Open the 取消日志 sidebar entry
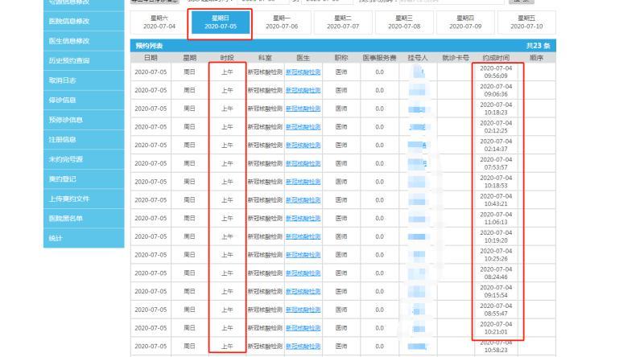The height and width of the screenshot is (357, 644). coord(84,80)
